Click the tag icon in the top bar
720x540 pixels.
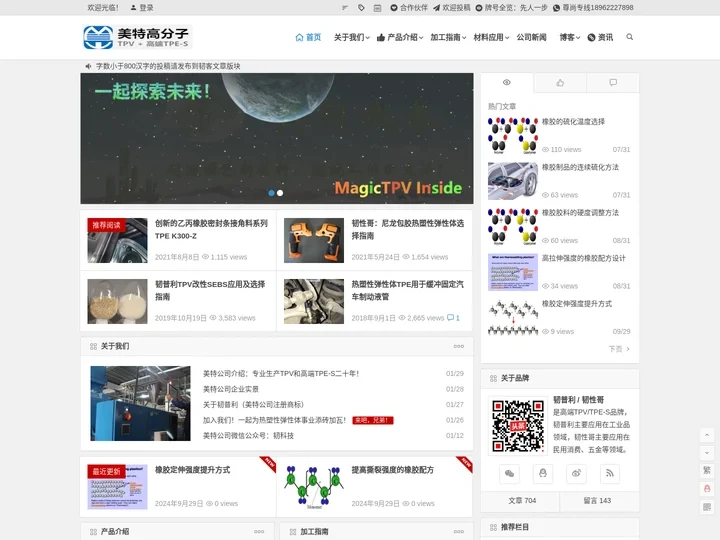point(361,8)
